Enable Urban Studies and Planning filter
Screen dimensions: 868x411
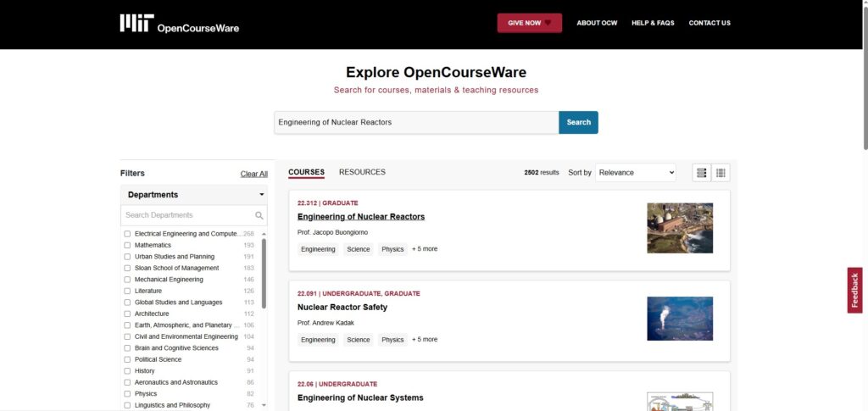point(127,257)
